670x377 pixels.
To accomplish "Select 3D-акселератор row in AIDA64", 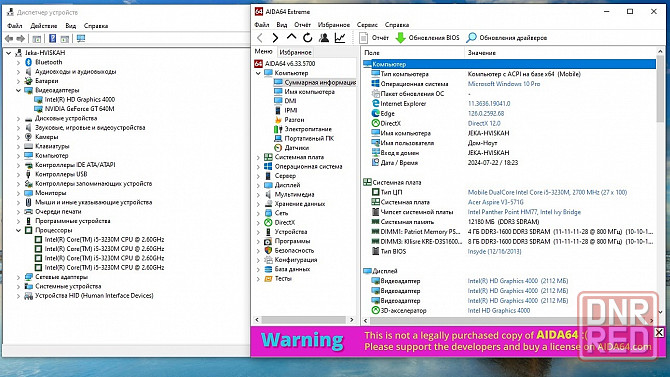I will pos(509,311).
